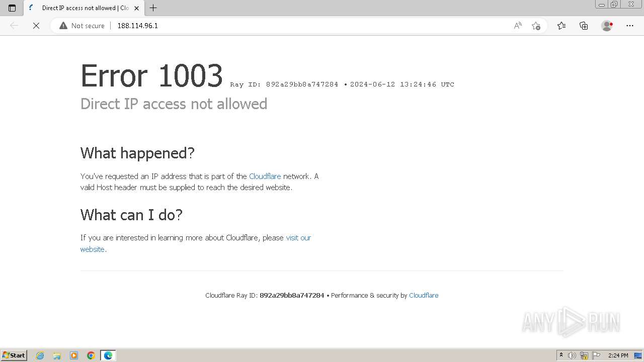View the Not secure site information
Image resolution: width=644 pixels, height=362 pixels.
click(x=82, y=26)
